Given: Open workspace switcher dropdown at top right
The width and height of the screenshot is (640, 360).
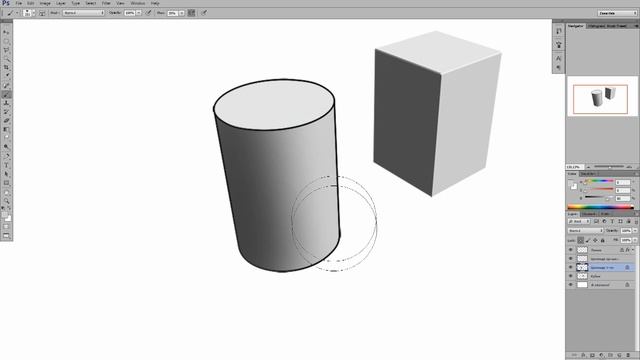Looking at the screenshot, I should point(617,13).
